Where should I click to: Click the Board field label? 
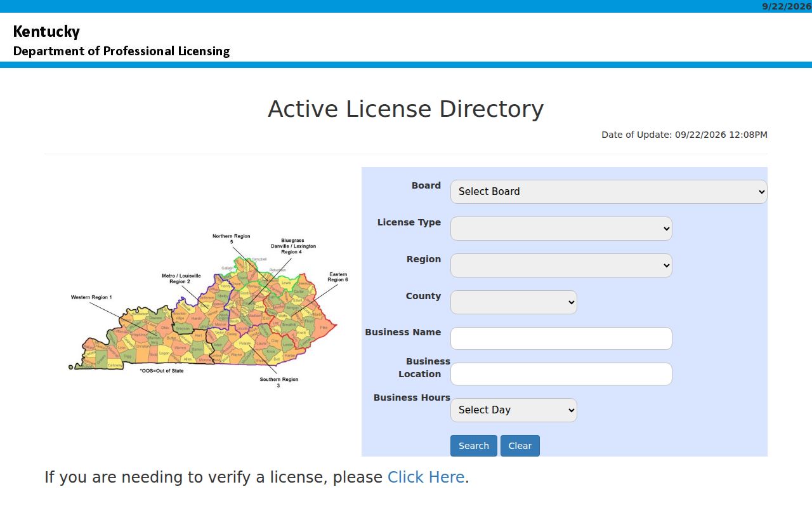pos(426,185)
